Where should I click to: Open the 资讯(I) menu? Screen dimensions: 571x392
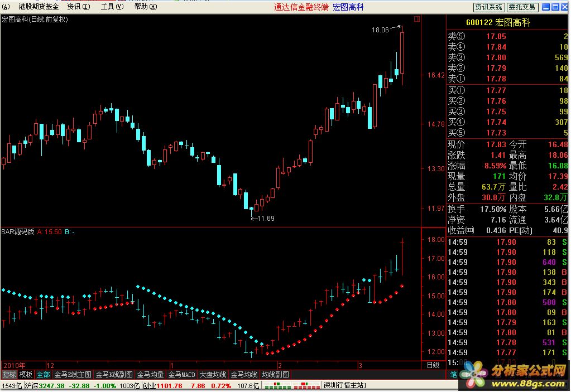(79, 7)
